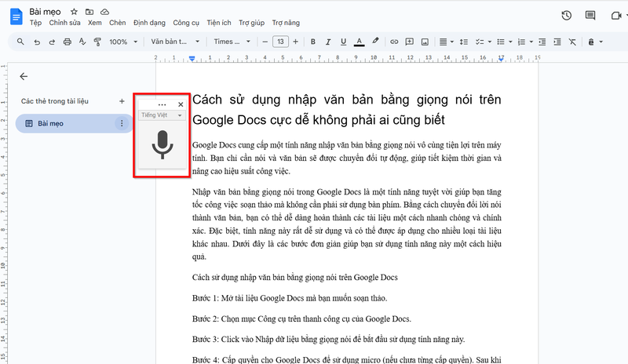Viewport: 628px width, 364px height.
Task: Open the Chèn menu
Action: click(117, 23)
